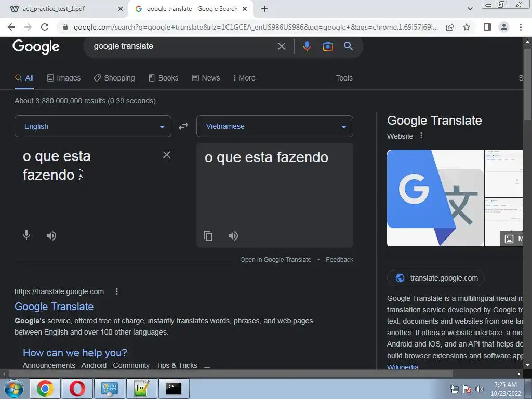The width and height of the screenshot is (532, 399).
Task: Listen to the translated text
Action: click(x=233, y=235)
